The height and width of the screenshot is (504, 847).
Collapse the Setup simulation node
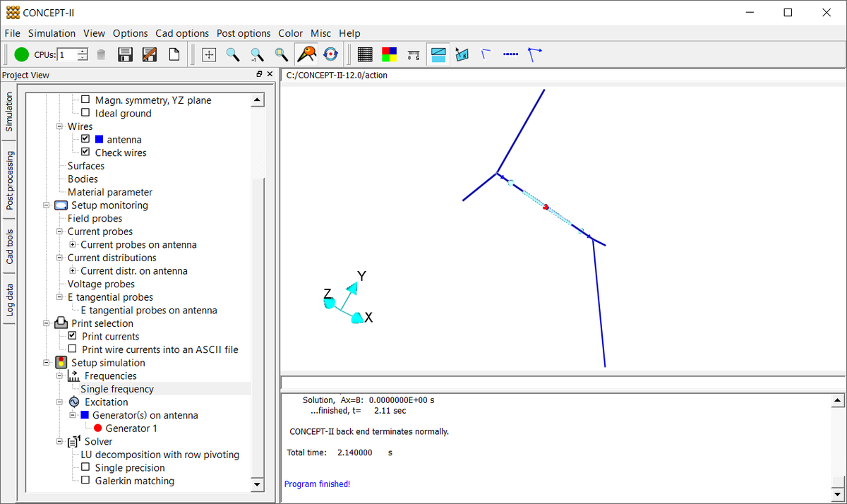point(47,363)
